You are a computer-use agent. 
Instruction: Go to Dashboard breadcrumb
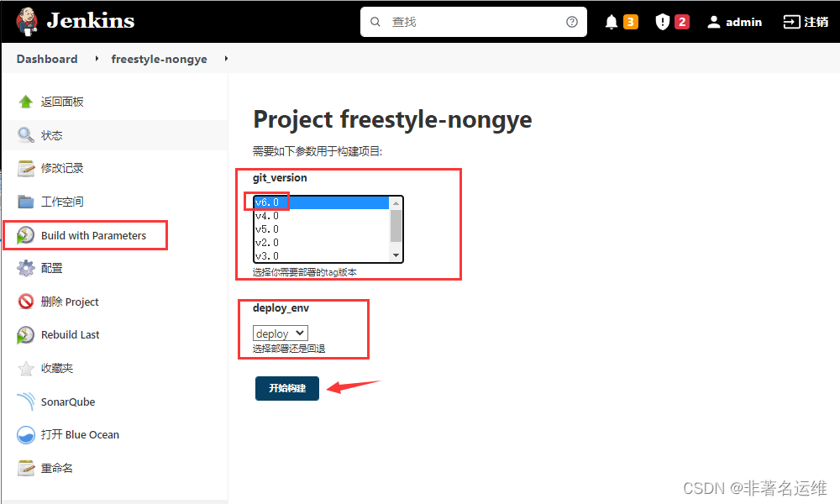47,59
